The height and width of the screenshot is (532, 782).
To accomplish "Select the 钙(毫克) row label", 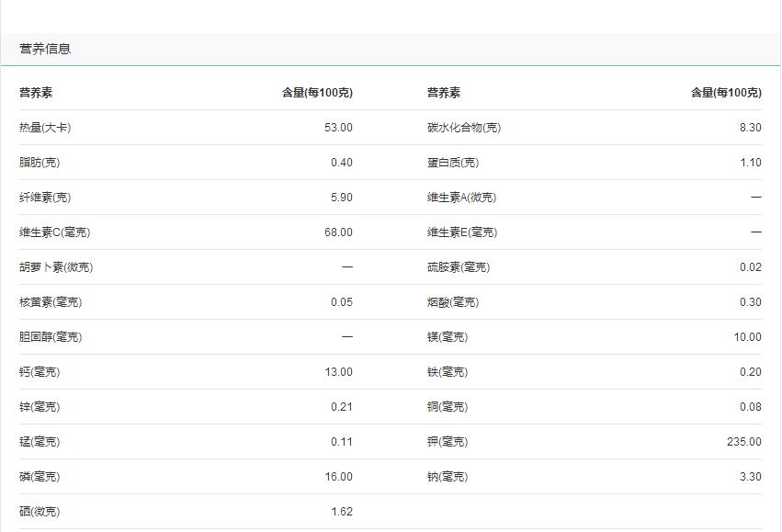I will (34, 371).
